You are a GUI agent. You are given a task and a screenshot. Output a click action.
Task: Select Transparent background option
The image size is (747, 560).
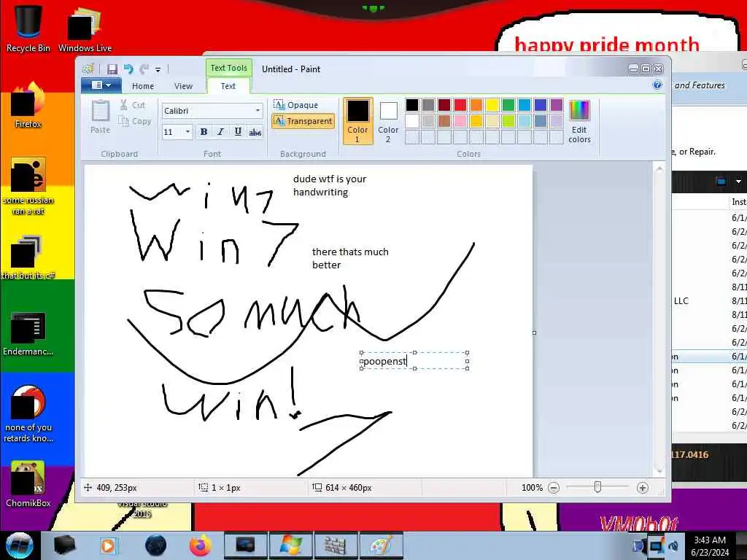(x=303, y=121)
